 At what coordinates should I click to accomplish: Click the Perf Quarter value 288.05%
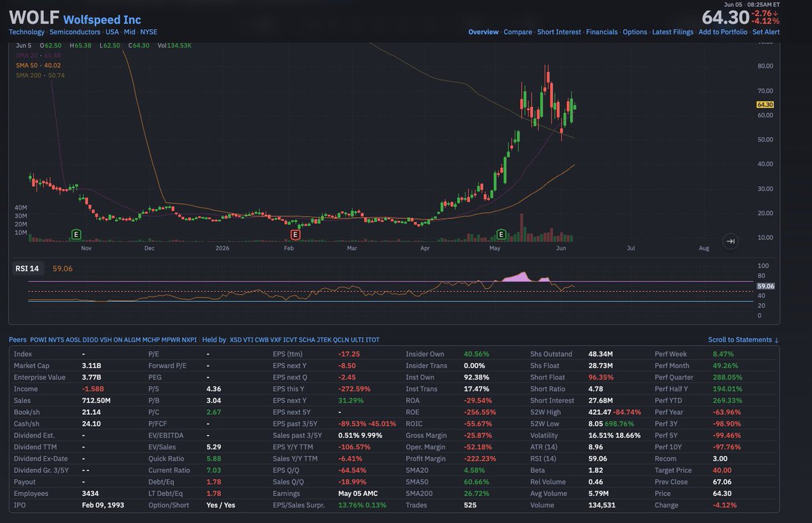pyautogui.click(x=727, y=377)
